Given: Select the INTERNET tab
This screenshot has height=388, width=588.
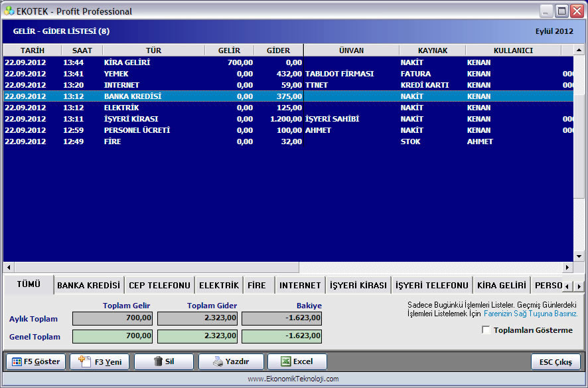Looking at the screenshot, I should click(300, 286).
